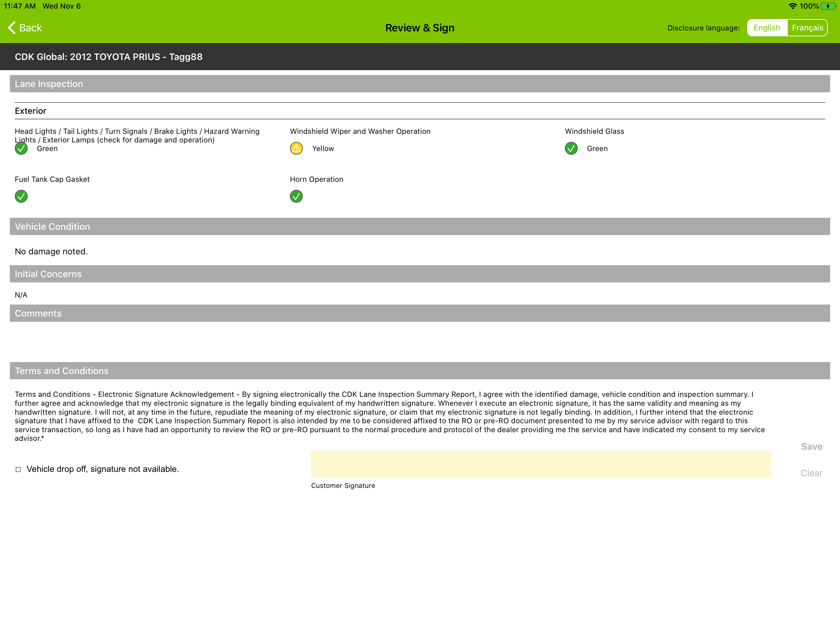Viewport: 840px width, 630px height.
Task: Click vehicle title 'CDK Global: 2012 TOYOTA PRIUS'
Action: coord(87,57)
